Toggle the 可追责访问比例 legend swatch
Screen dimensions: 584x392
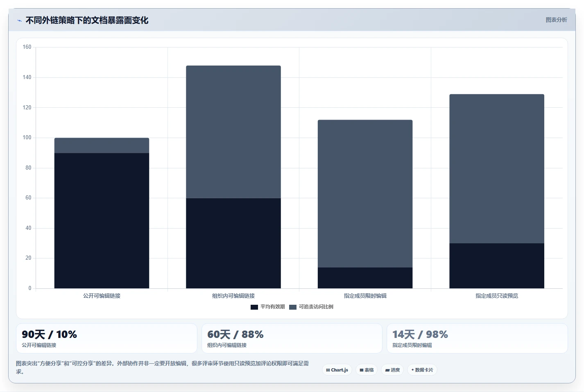tap(293, 307)
